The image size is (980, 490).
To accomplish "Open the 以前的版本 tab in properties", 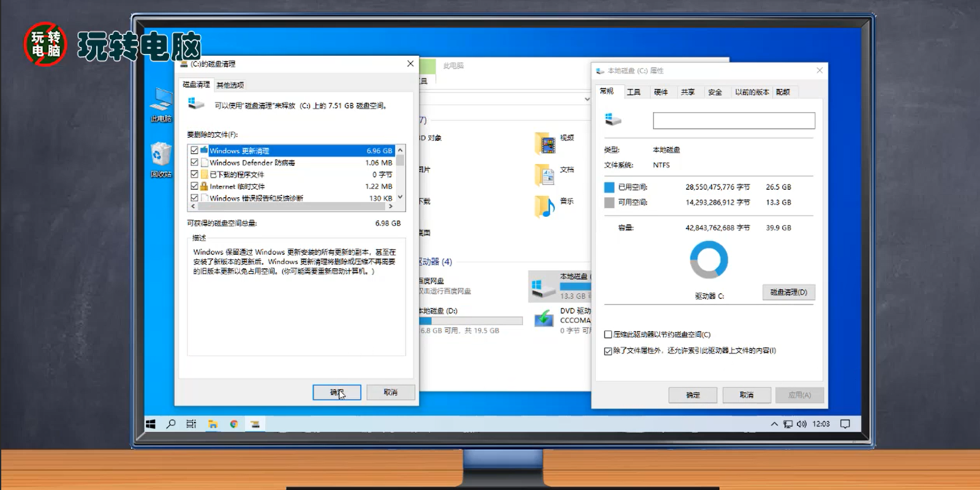I will pyautogui.click(x=752, y=92).
